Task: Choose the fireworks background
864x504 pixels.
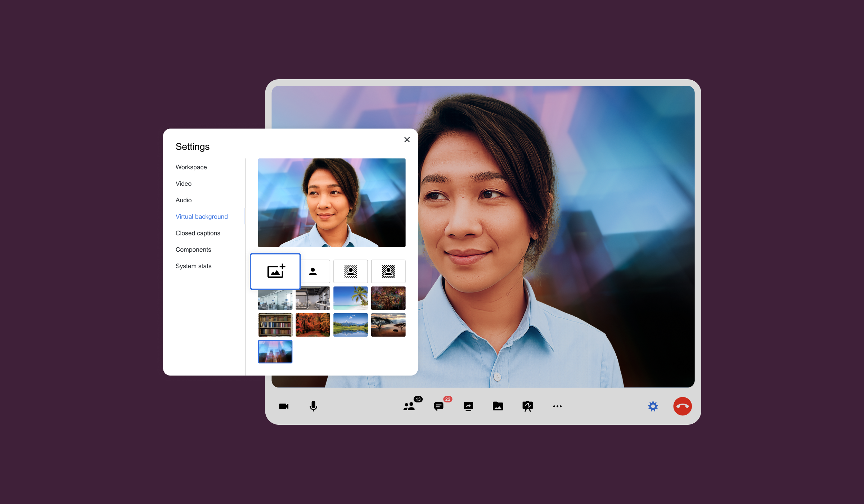Action: point(388,298)
